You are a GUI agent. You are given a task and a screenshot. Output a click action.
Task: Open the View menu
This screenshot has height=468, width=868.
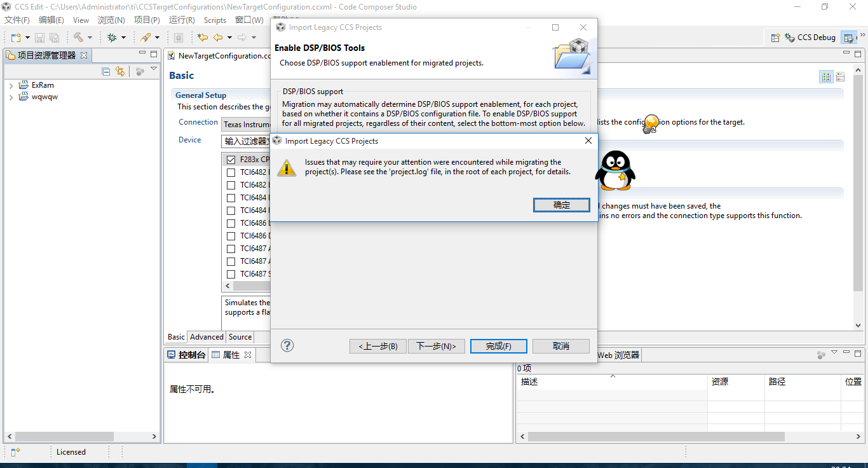(x=81, y=20)
